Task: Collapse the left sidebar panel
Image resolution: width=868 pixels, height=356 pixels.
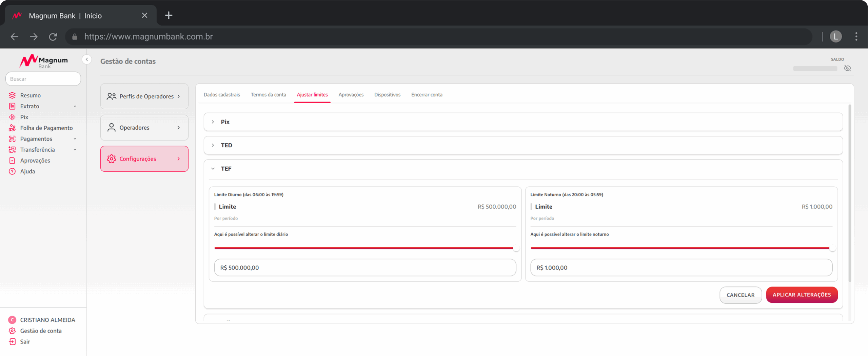Action: (87, 60)
